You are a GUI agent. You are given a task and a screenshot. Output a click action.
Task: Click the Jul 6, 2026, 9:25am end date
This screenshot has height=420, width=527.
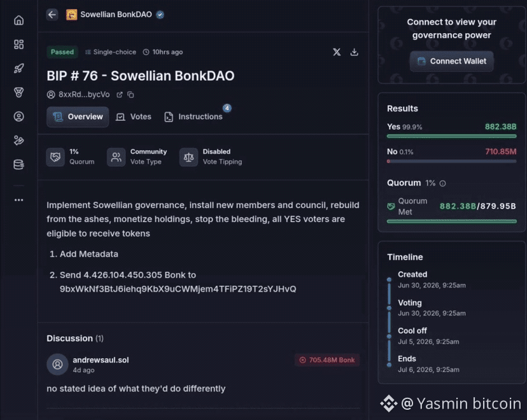coord(428,370)
